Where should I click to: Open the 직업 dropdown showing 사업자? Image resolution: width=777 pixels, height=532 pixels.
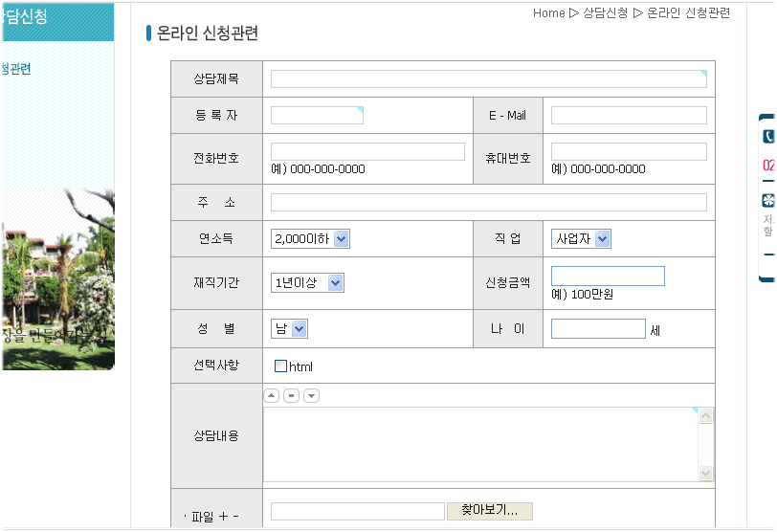[x=581, y=238]
